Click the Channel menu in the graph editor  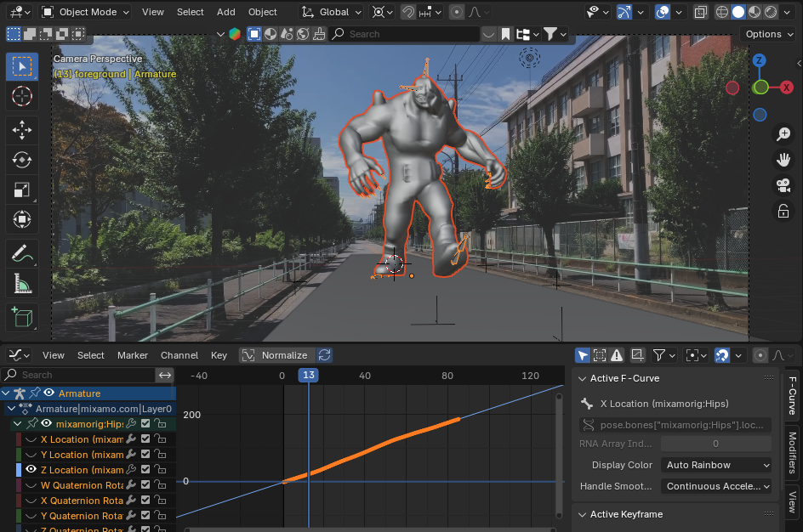coord(179,355)
